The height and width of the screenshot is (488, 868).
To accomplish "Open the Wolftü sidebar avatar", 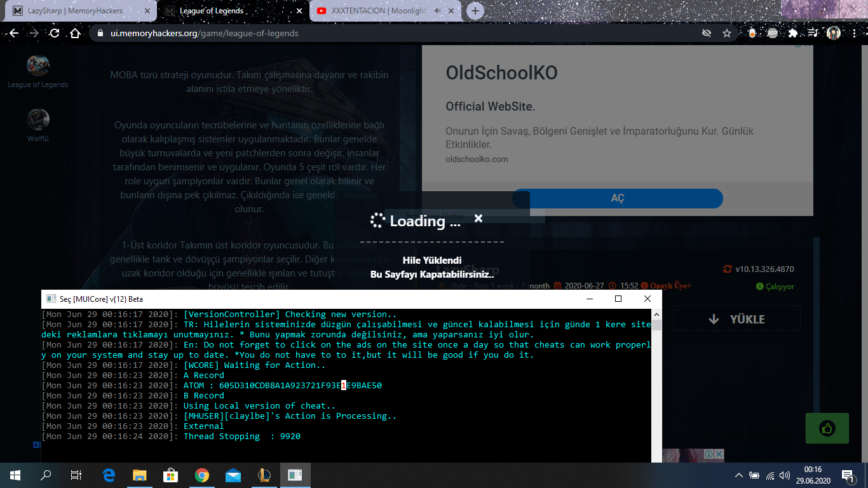I will pos(38,119).
